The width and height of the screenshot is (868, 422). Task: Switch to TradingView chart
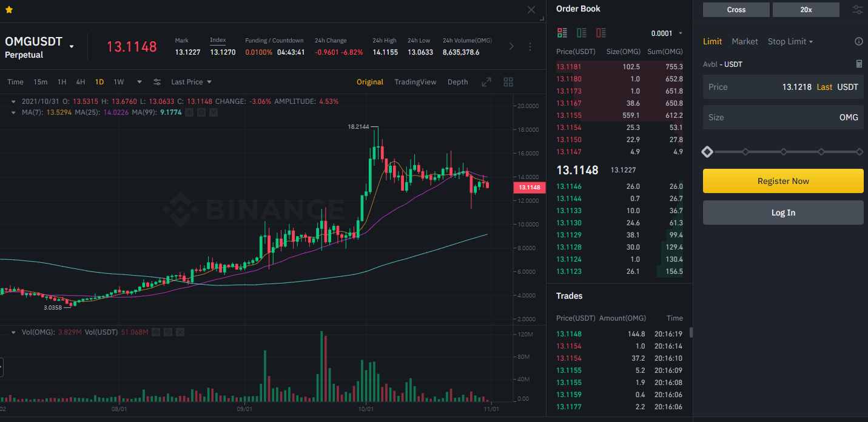[415, 82]
